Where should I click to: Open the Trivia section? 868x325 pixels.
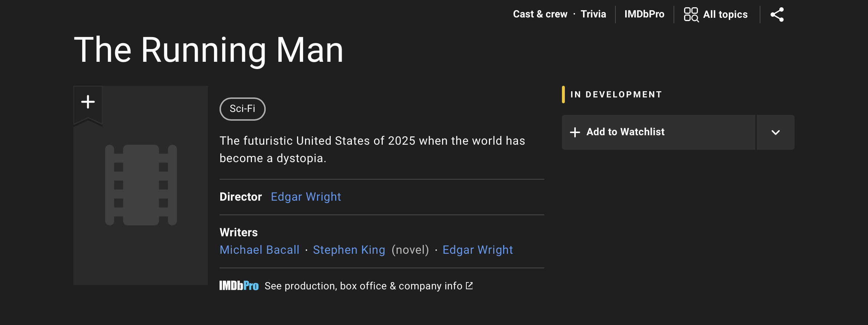pyautogui.click(x=593, y=14)
